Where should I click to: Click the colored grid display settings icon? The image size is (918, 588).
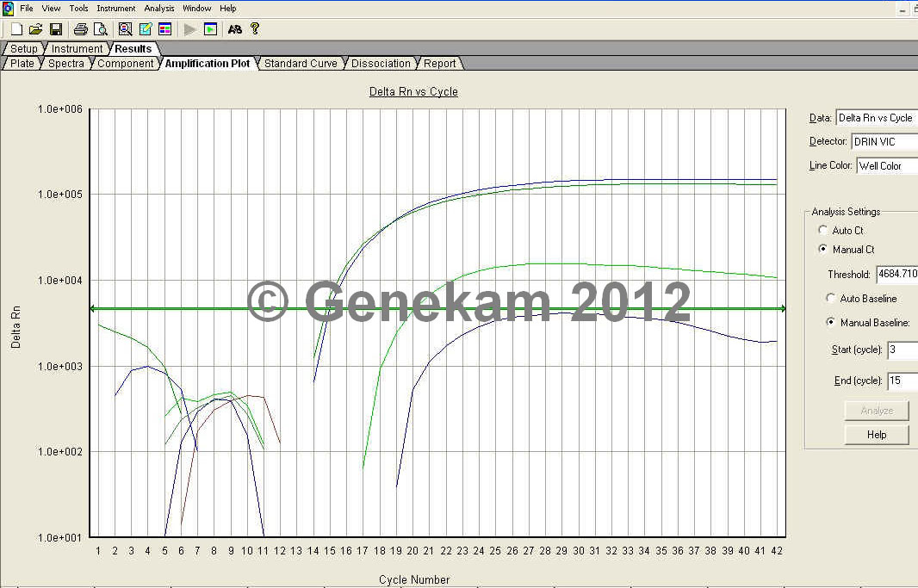(x=165, y=28)
